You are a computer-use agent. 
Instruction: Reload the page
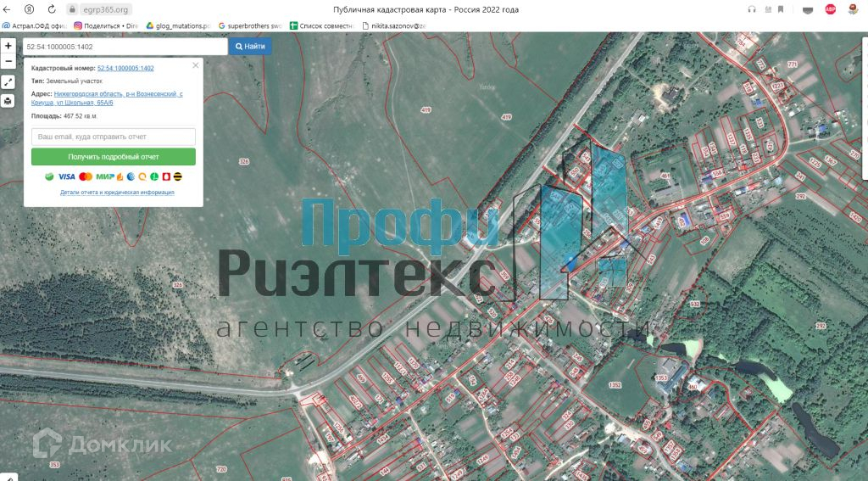pyautogui.click(x=52, y=9)
